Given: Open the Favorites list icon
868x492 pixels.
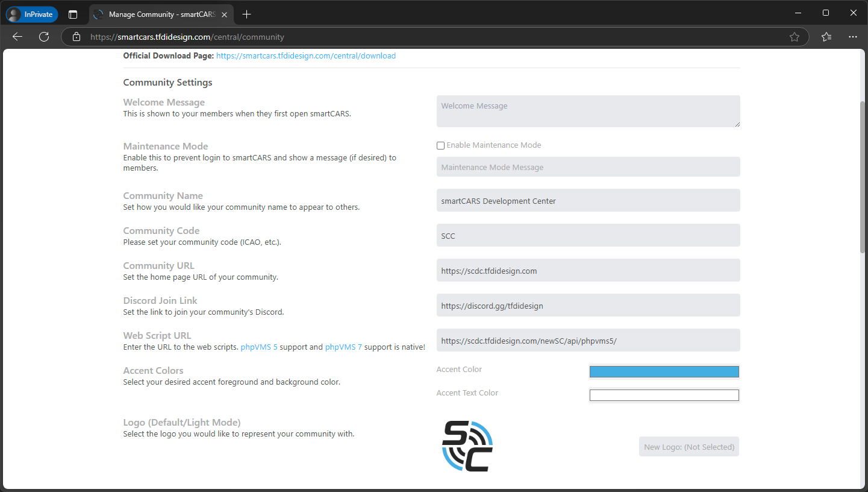Looking at the screenshot, I should tap(826, 37).
